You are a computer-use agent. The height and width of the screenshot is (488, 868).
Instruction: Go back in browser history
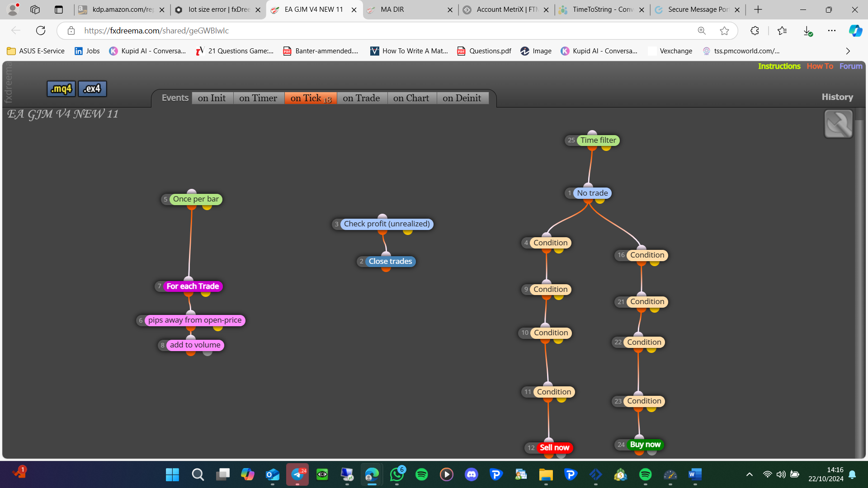tap(16, 31)
